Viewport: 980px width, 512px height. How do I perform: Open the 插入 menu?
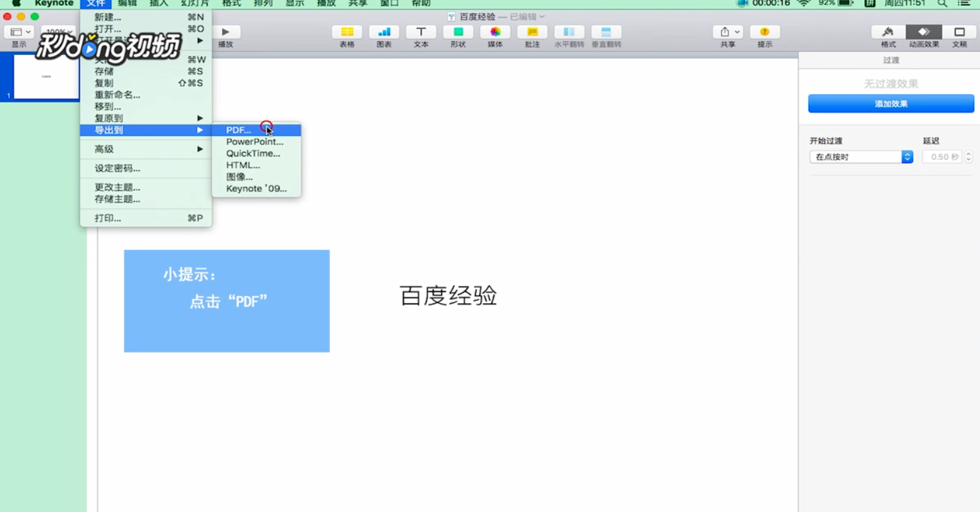[x=159, y=3]
